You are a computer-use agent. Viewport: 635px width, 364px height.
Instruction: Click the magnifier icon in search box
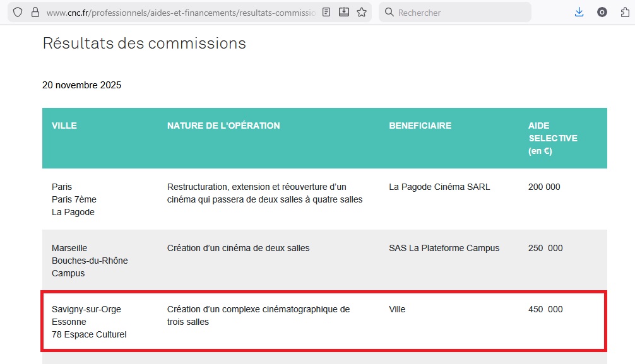point(389,12)
